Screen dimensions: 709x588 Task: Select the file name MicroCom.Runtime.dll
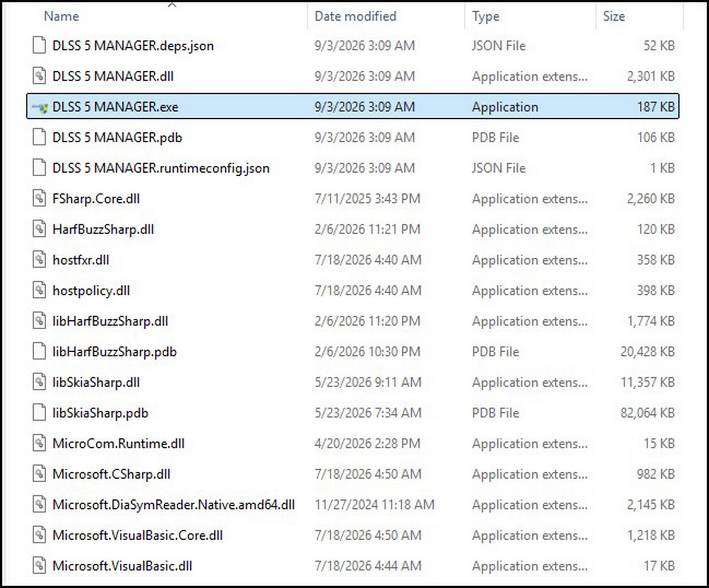119,443
